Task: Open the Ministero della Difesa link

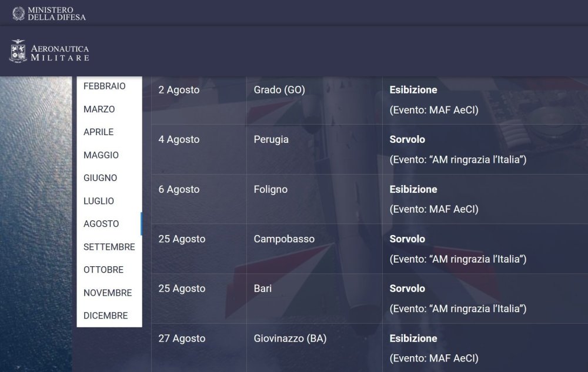Action: click(x=56, y=14)
